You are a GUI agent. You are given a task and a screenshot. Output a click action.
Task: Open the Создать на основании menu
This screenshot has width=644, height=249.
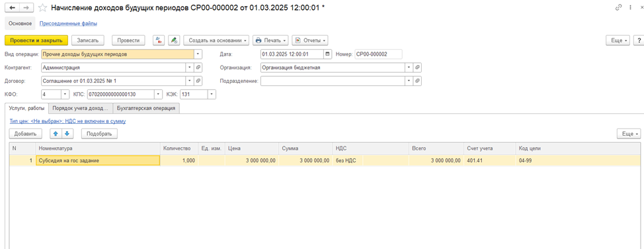216,40
